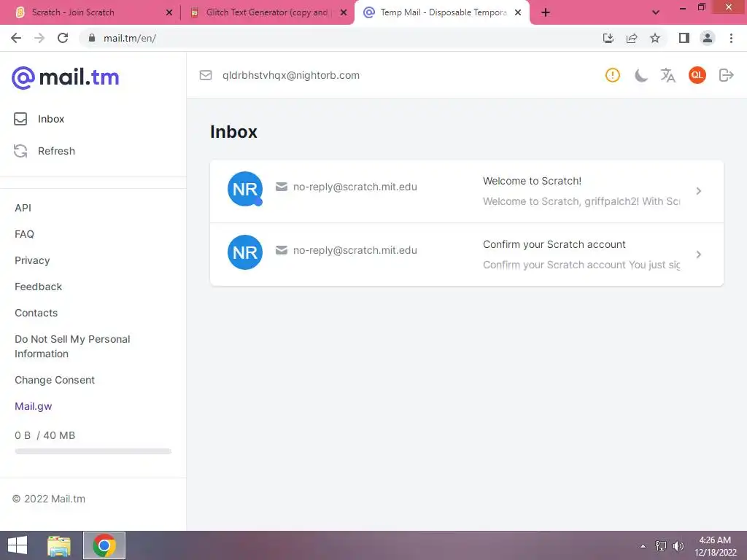Reload the page
The height and width of the screenshot is (560, 747).
click(63, 38)
